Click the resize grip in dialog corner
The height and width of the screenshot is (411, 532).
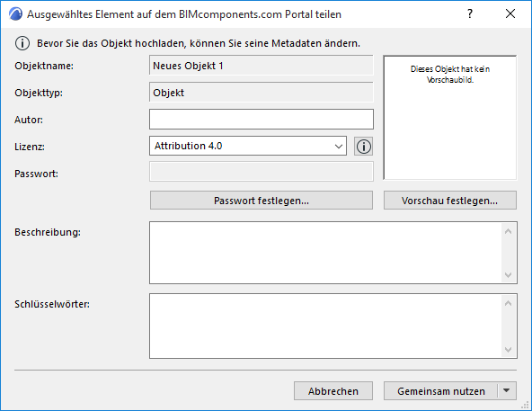coord(525,405)
